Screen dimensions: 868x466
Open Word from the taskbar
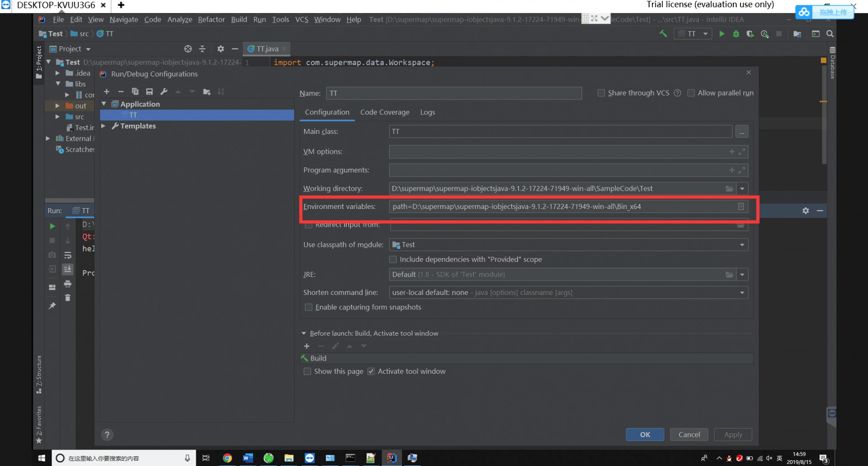coord(248,458)
